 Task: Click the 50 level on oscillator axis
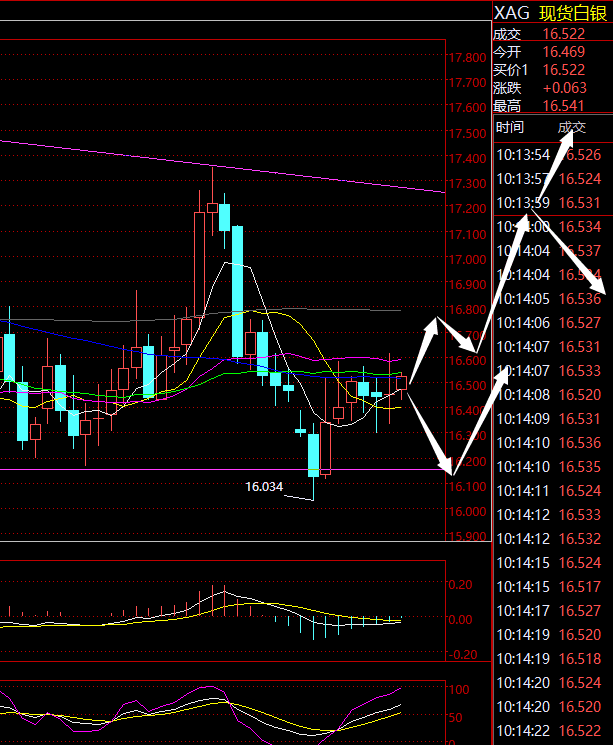455,717
